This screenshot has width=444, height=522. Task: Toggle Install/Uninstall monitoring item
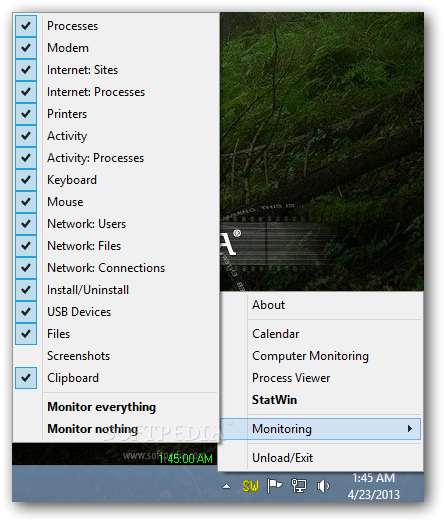115,290
